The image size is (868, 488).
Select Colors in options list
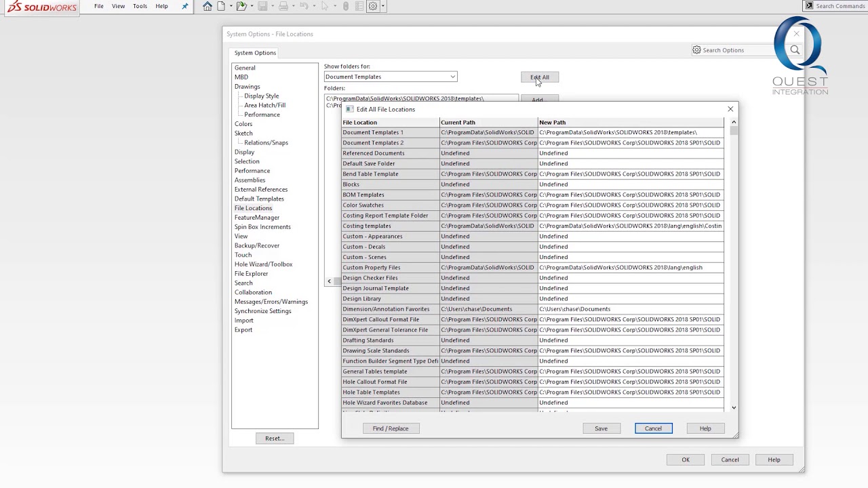coord(243,124)
